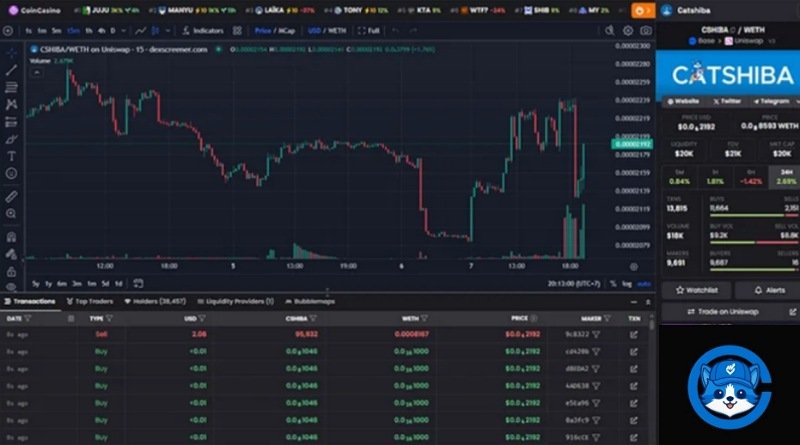Visit the Catshiba Website link

coord(683,102)
